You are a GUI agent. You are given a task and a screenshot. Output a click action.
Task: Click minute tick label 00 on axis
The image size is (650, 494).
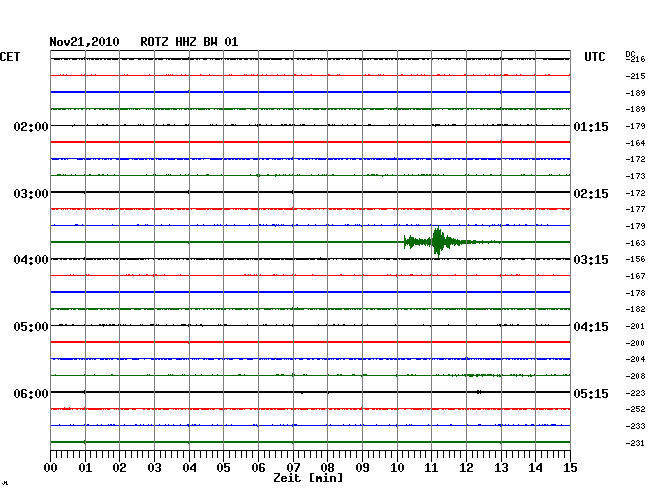click(x=51, y=468)
